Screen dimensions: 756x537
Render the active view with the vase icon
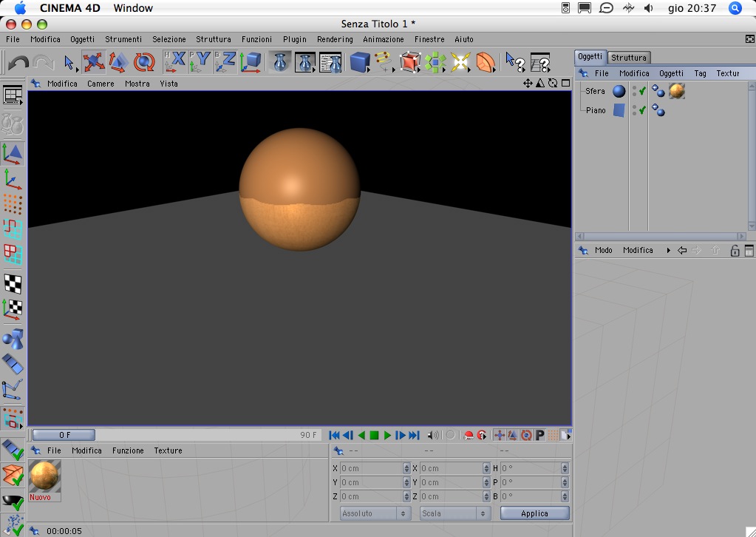click(x=279, y=62)
